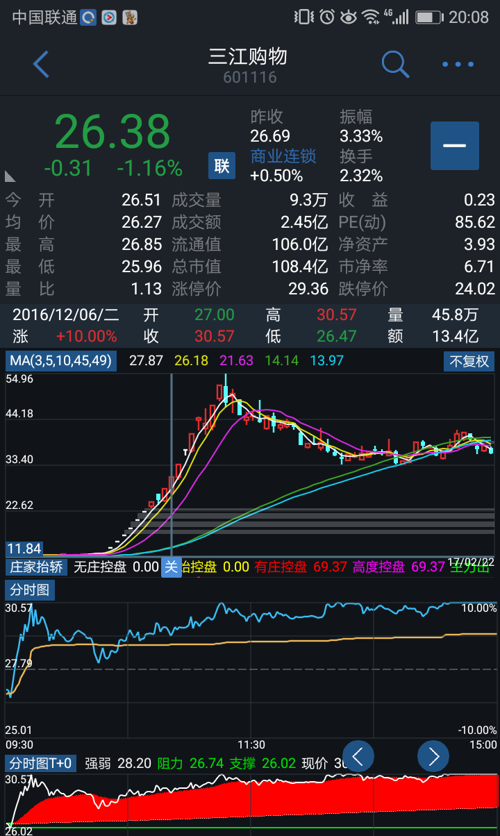Open the MA(3,5,10,45,49) indicator settings
This screenshot has height=836, width=500.
61,361
